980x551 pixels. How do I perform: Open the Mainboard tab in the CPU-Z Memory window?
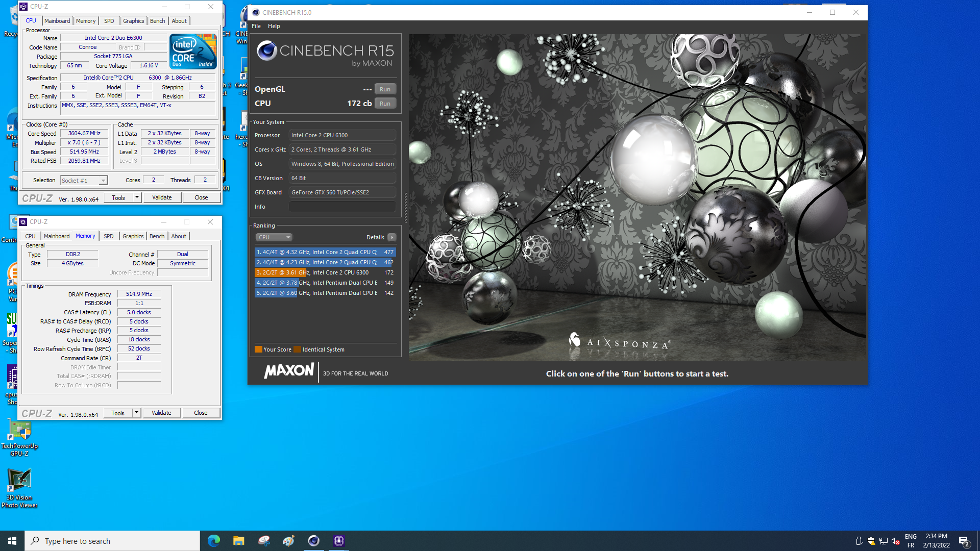57,236
